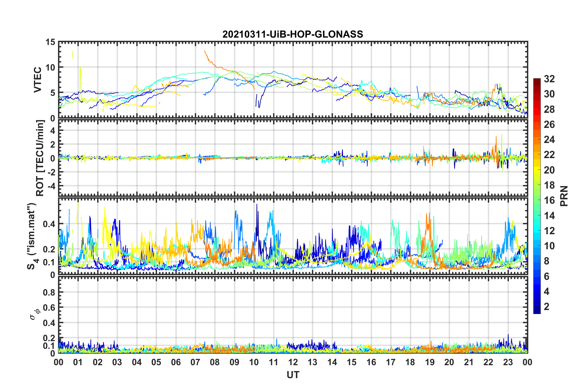Click the plot title 20210311-UiB-HOP-GLONASS
This screenshot has height=392, width=586.
coord(293,34)
